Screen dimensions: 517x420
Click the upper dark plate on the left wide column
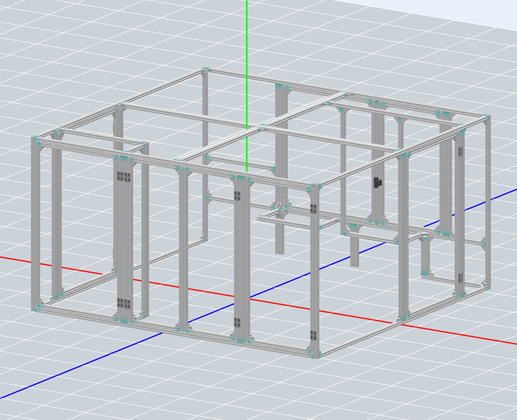click(123, 178)
